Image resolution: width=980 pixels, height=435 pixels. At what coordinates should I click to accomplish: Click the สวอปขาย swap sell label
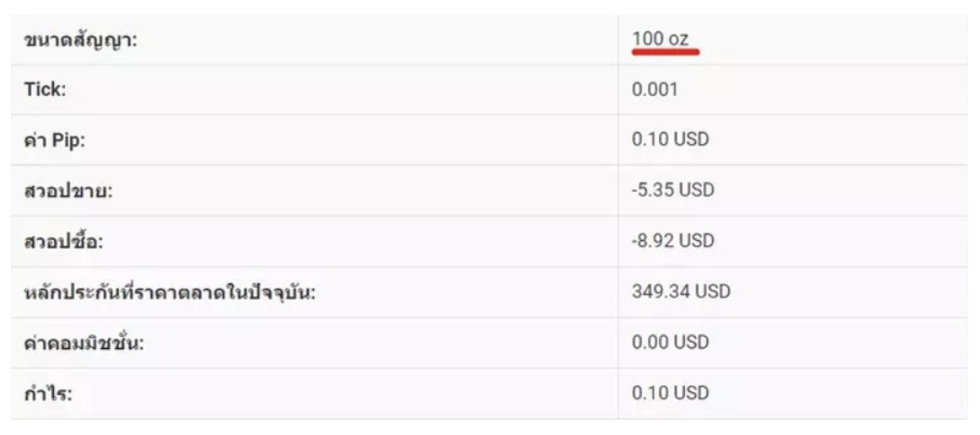tap(69, 190)
